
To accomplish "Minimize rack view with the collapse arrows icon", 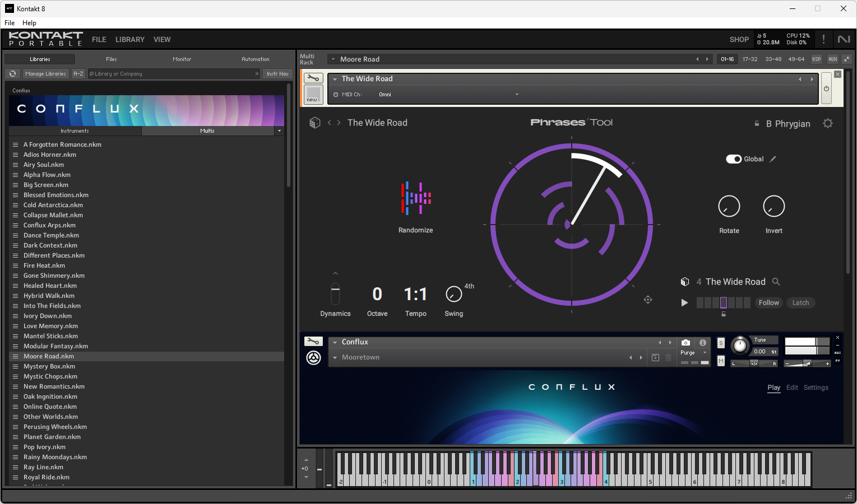I will coord(847,59).
